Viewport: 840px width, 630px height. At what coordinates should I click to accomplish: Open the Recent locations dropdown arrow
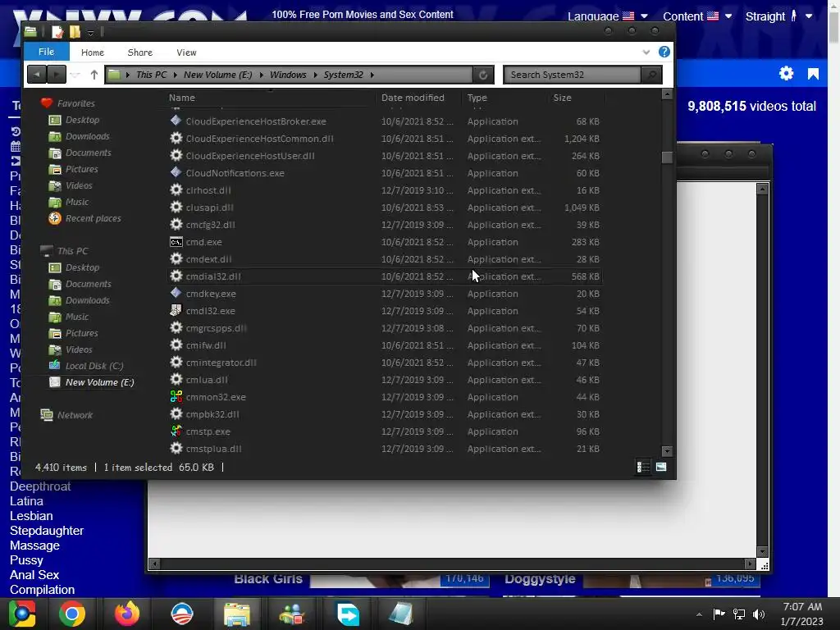tap(75, 75)
